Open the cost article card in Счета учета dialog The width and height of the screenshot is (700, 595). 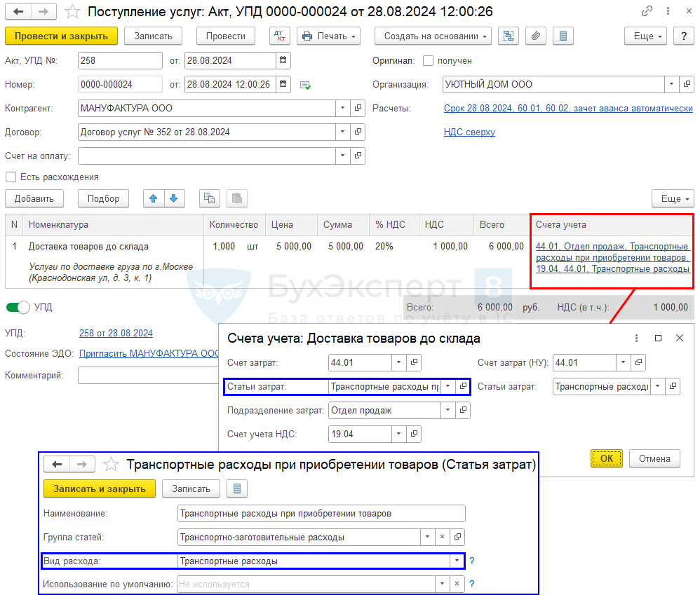point(463,386)
